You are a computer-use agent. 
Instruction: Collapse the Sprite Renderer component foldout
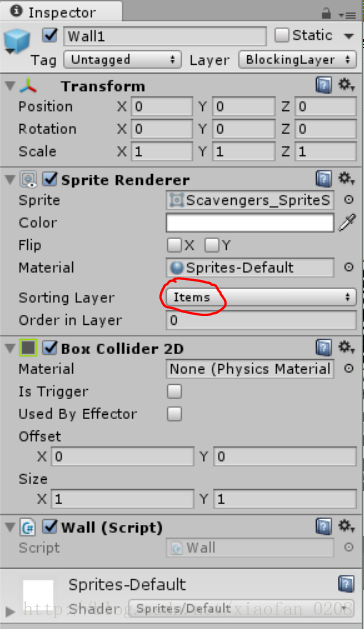tap(10, 180)
